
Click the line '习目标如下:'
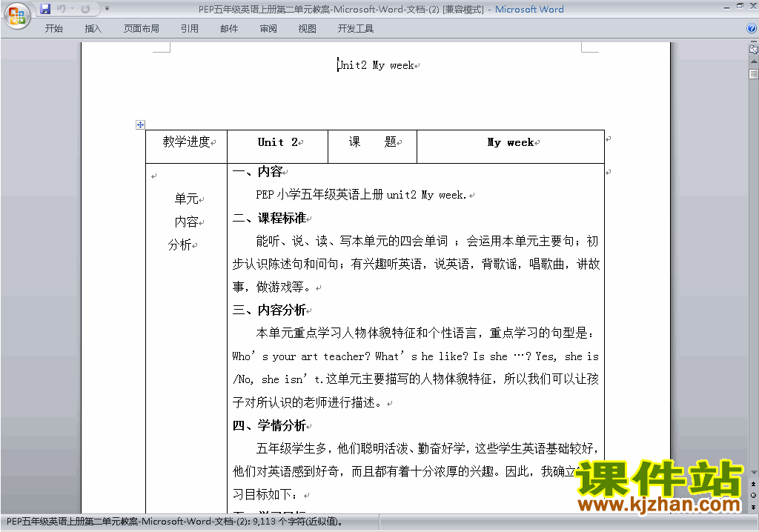[x=266, y=495]
